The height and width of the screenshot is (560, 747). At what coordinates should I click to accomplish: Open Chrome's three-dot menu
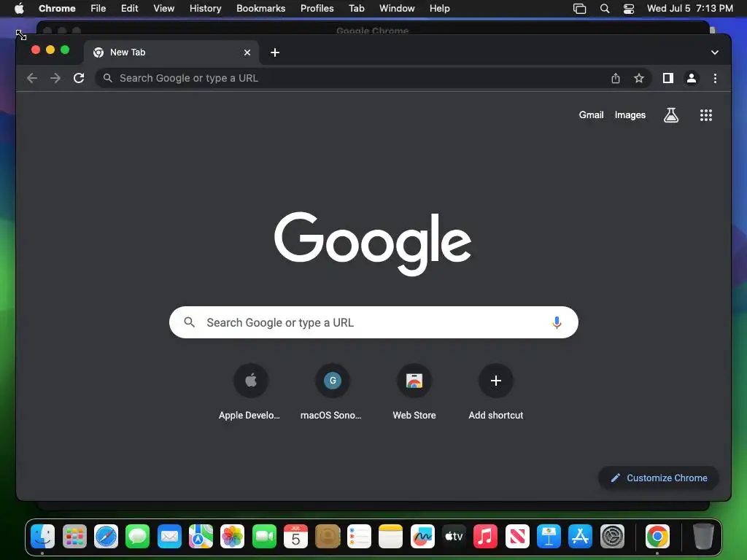(715, 78)
